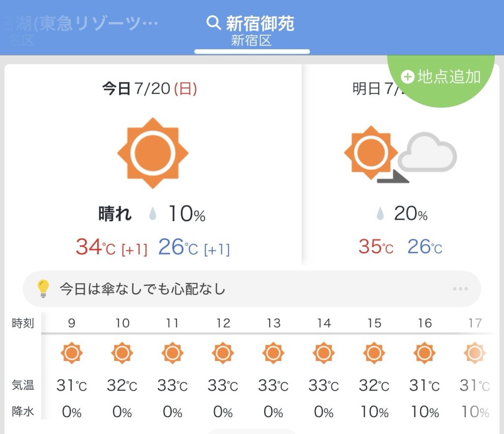
Task: Click the large sunny icon for today
Action: tap(153, 153)
